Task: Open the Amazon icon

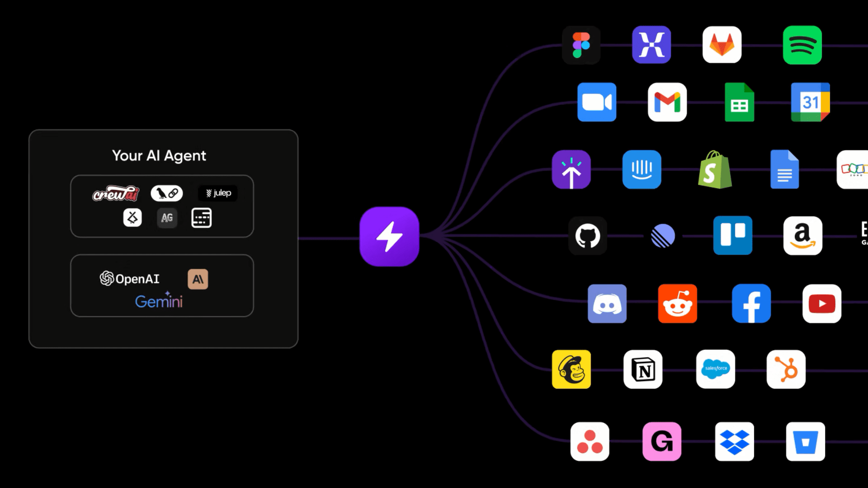Action: click(803, 235)
